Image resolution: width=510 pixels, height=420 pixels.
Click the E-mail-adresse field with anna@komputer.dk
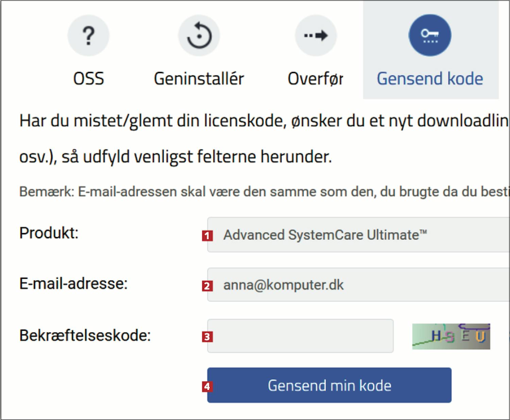[x=358, y=285]
